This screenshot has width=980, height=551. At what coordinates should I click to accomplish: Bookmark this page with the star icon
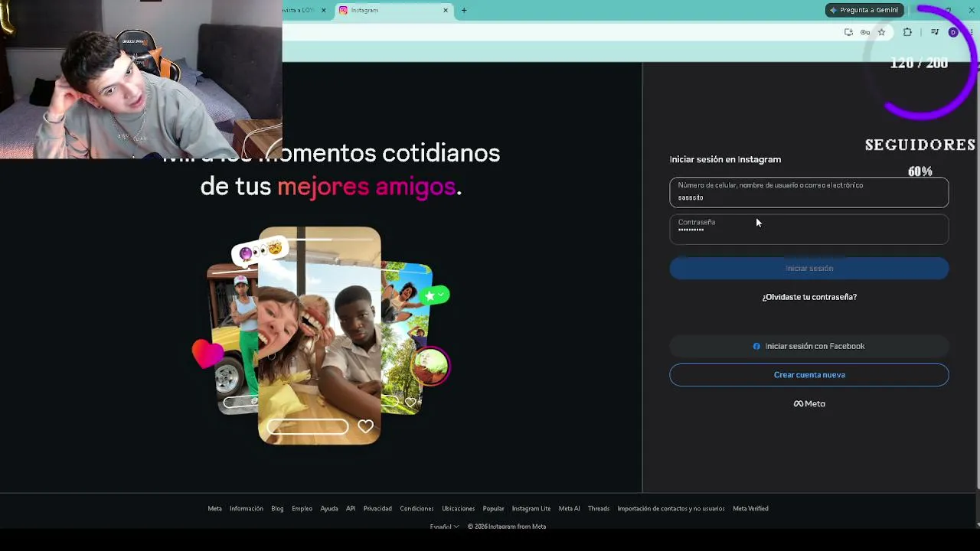pos(881,32)
